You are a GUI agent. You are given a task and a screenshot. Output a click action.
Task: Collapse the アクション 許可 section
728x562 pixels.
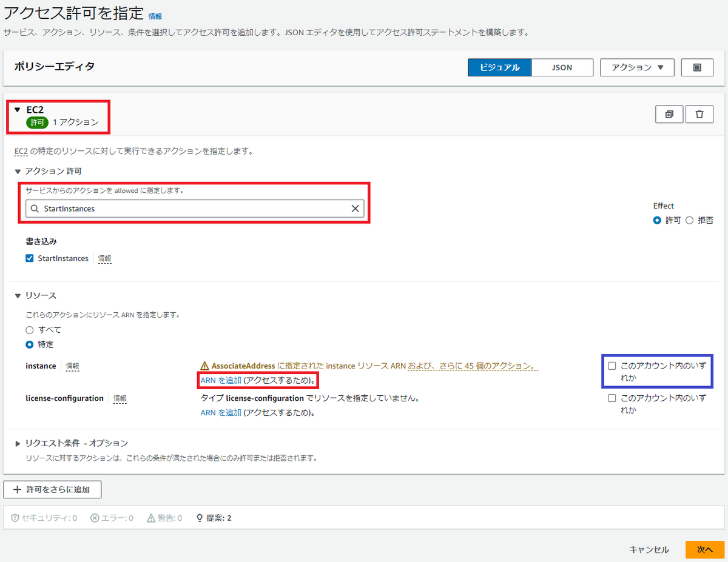[18, 172]
